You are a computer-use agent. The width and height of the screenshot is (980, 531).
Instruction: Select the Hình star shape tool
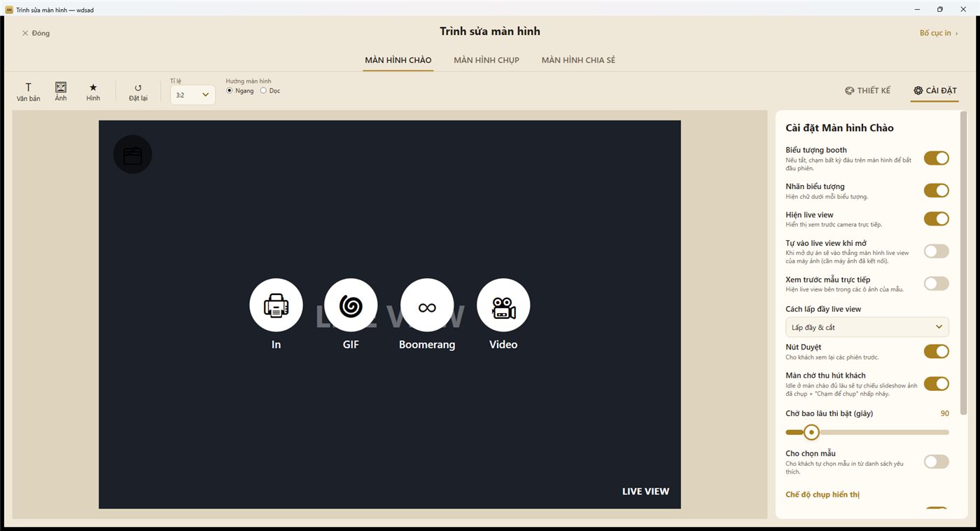[x=93, y=92]
